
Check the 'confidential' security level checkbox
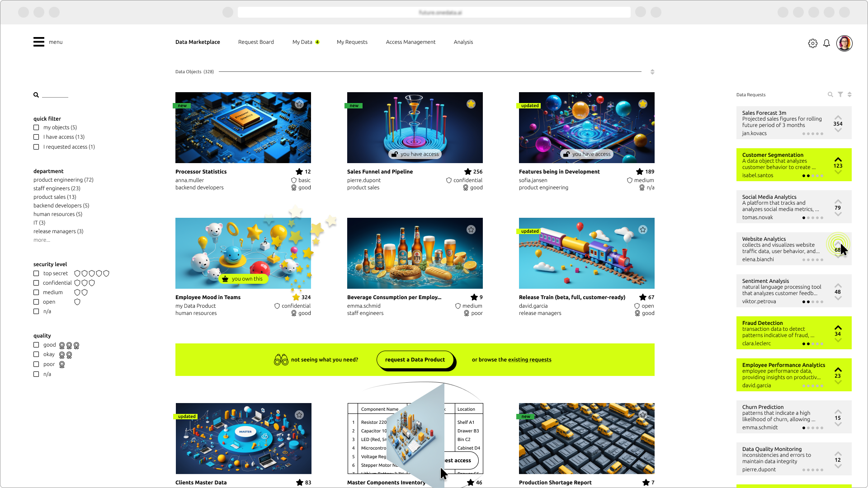pyautogui.click(x=36, y=282)
